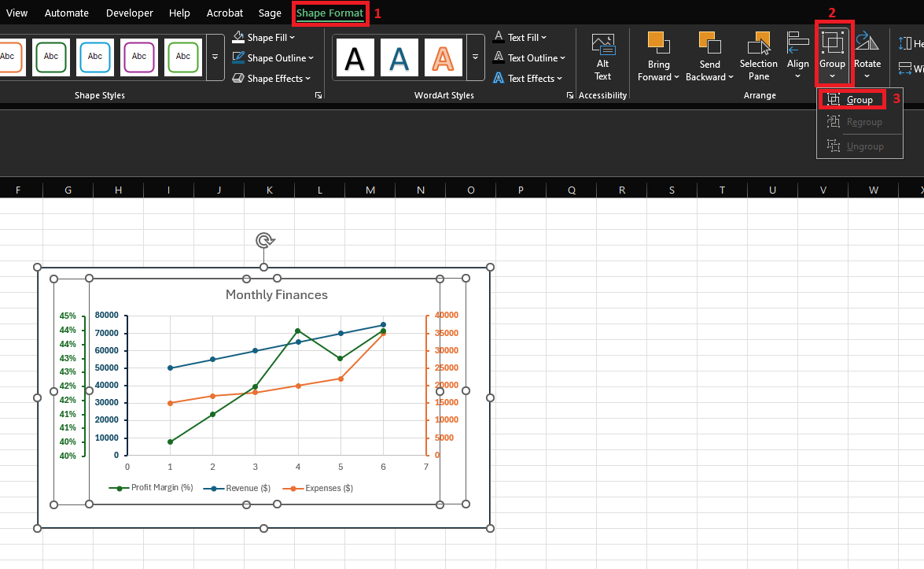Select the purple Abc shape style swatch
Image resolution: width=924 pixels, height=569 pixels.
(x=138, y=57)
